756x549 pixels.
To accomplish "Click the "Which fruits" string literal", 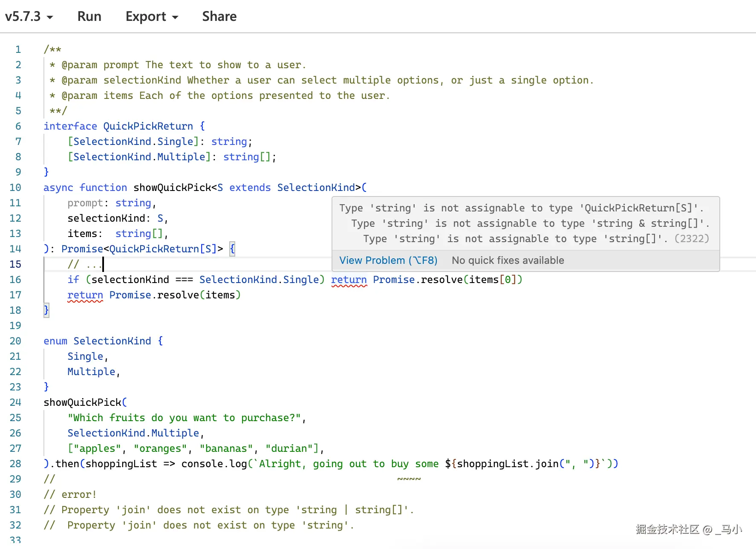I will tap(184, 418).
